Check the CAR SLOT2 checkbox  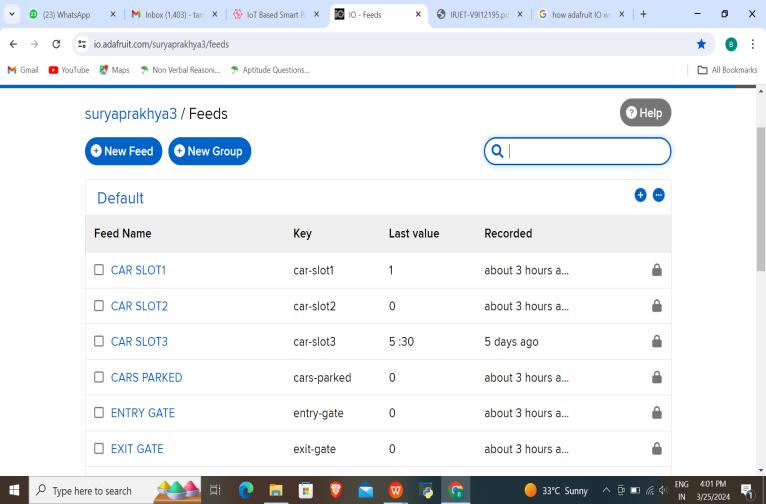point(99,305)
